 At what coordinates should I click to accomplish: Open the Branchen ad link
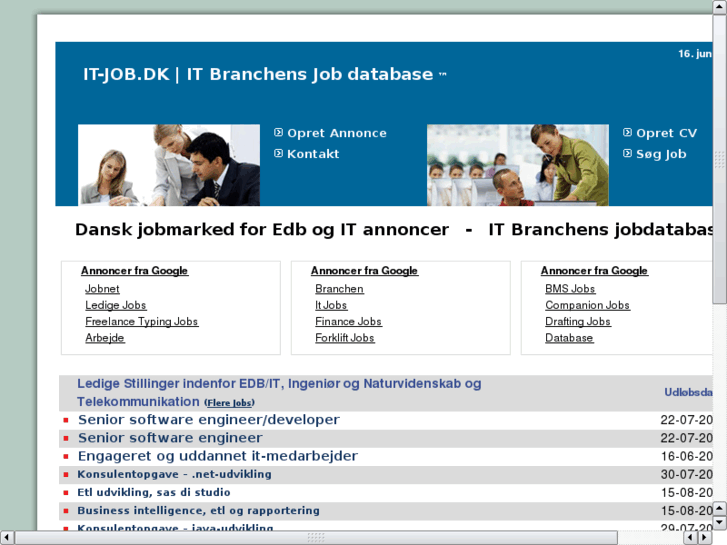pyautogui.click(x=339, y=289)
